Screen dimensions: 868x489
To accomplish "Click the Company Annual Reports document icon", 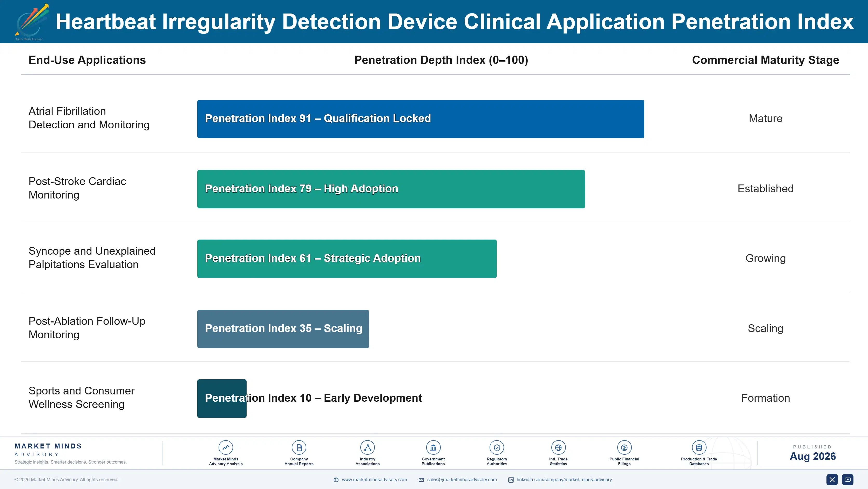I will (x=299, y=447).
